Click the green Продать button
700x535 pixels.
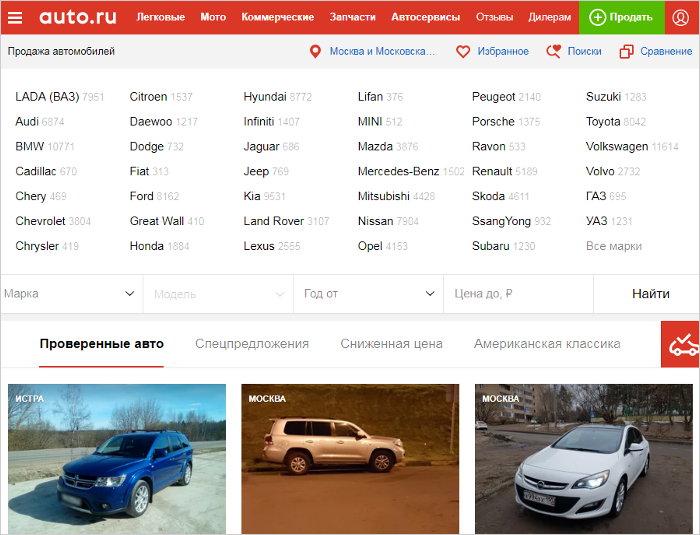pos(621,17)
